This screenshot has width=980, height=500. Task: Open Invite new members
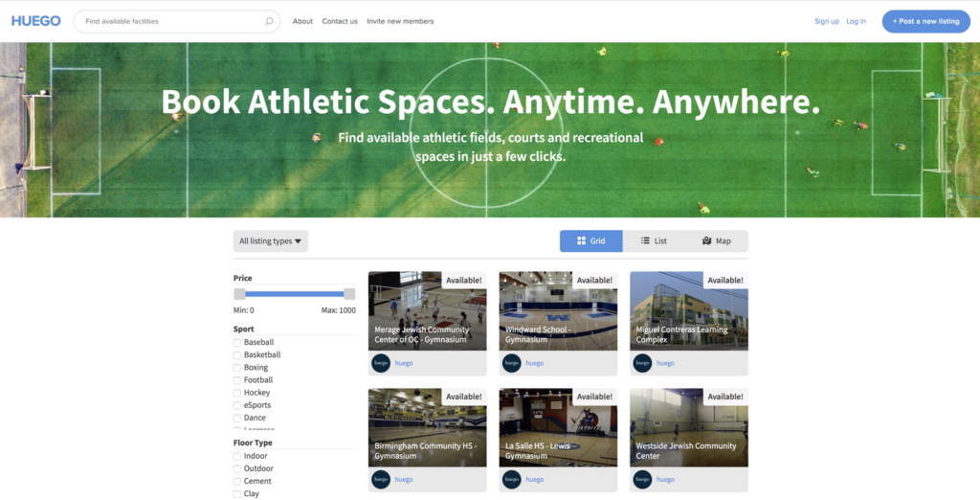400,21
